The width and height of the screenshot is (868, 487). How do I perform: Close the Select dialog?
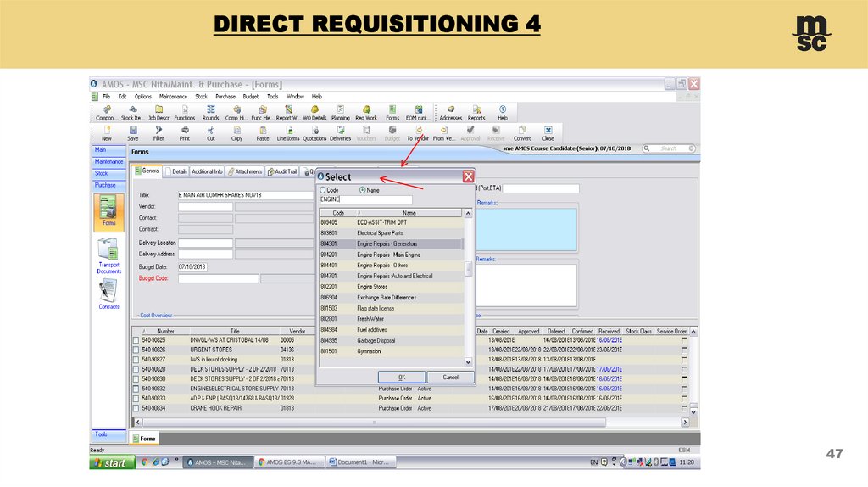pos(468,176)
